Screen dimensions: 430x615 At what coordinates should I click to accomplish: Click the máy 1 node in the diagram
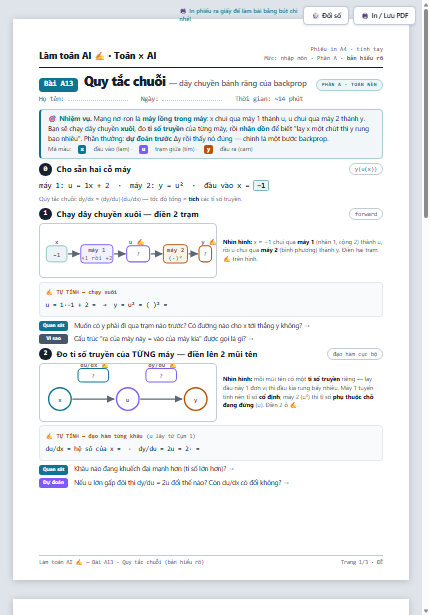97,254
